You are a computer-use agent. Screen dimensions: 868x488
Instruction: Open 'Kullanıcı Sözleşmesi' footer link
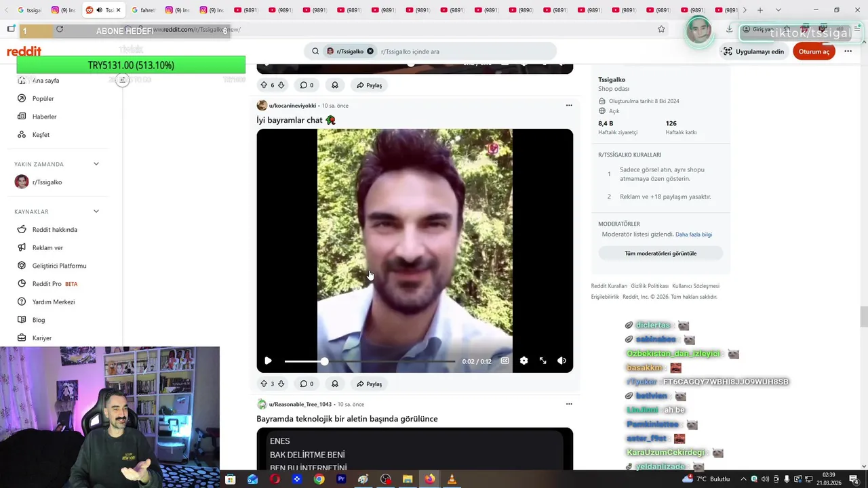point(696,286)
